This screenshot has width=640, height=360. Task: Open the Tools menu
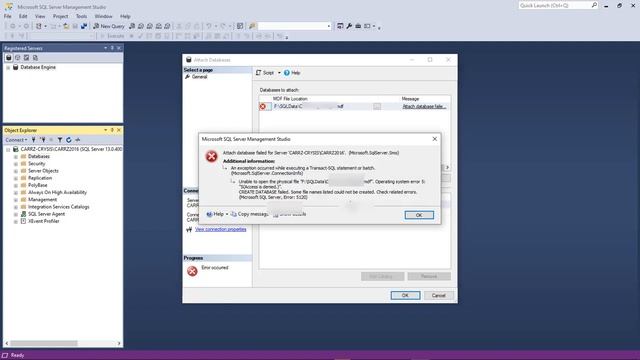81,16
